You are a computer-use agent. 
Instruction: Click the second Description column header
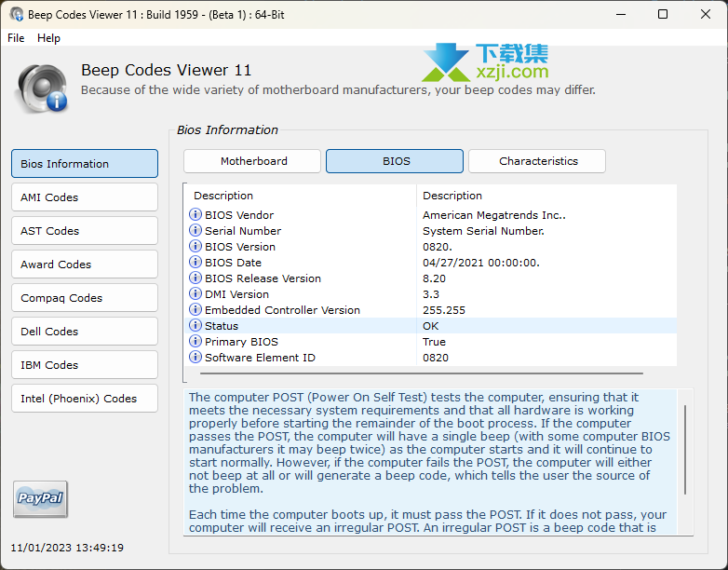pyautogui.click(x=546, y=196)
